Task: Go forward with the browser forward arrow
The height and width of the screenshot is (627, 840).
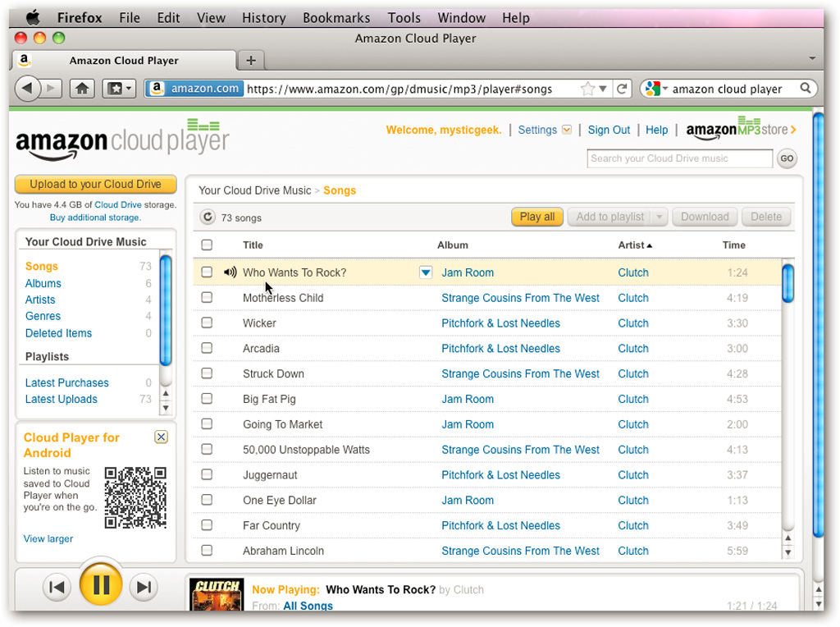Action: (x=52, y=89)
